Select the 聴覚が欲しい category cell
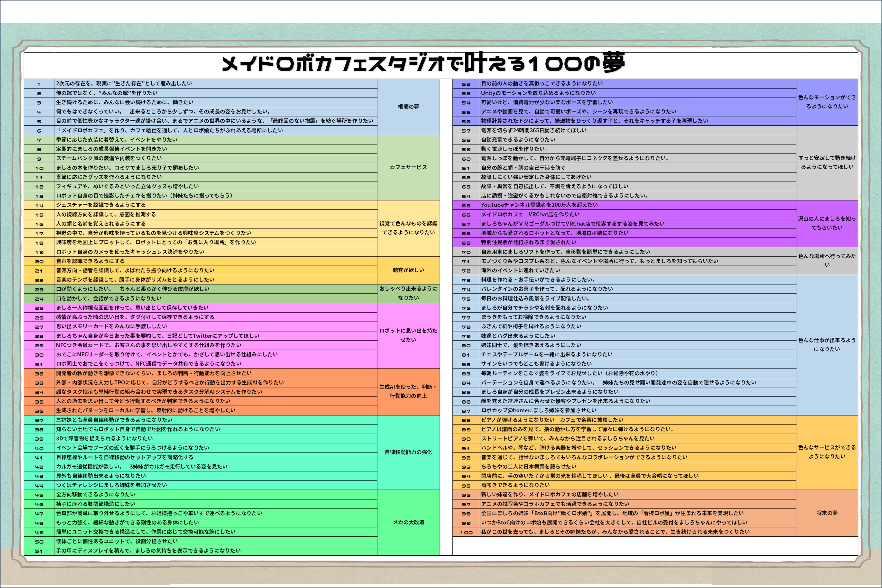The image size is (882, 588). coord(408,270)
